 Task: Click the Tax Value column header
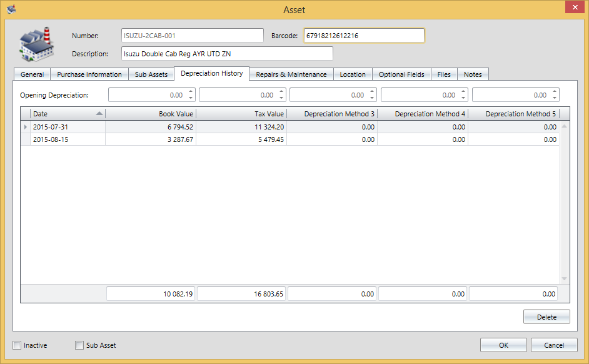[241, 114]
